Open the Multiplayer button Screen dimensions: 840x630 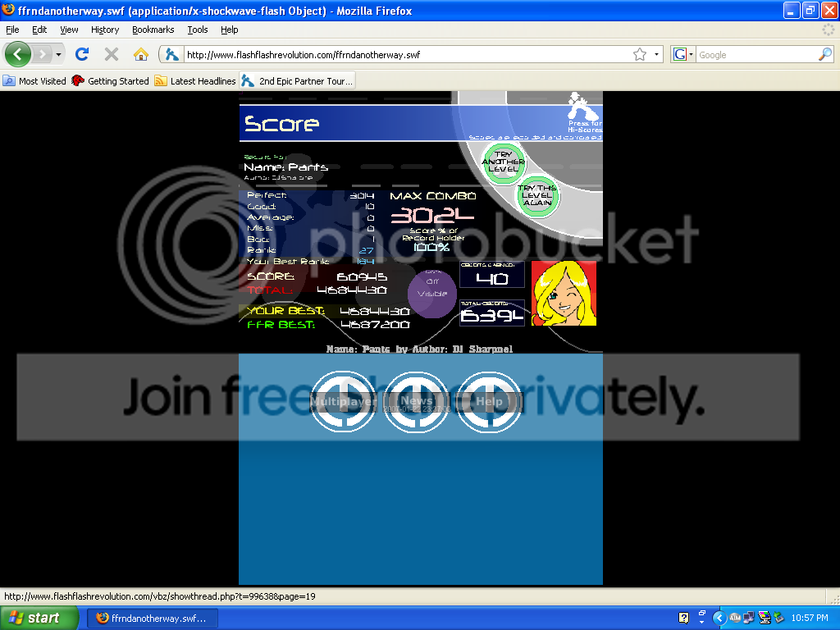[343, 401]
